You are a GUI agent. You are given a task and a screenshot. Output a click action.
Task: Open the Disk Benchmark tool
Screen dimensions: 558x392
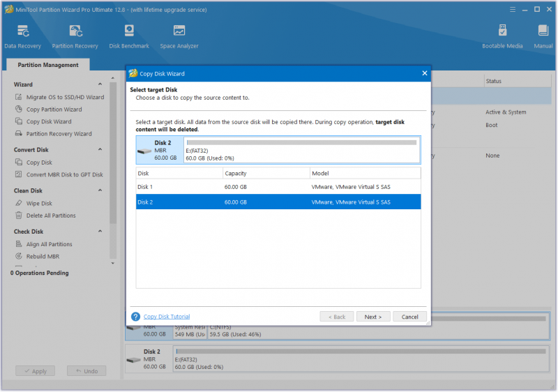(x=129, y=37)
